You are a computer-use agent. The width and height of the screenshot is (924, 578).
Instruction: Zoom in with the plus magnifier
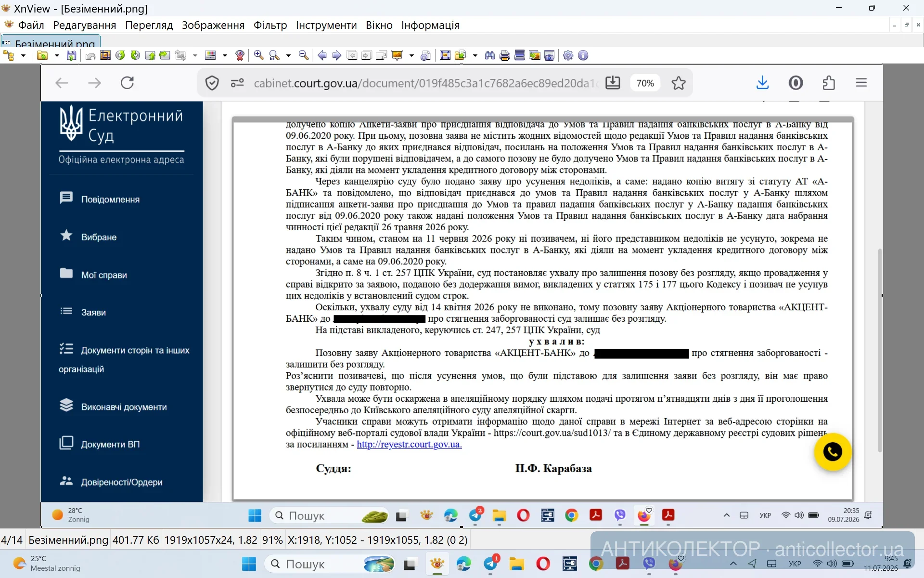(259, 55)
